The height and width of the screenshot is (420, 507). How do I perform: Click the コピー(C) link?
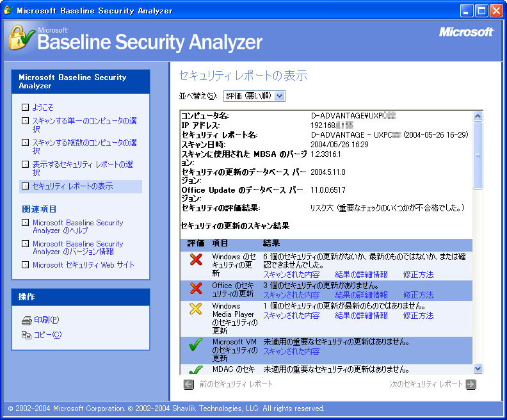tap(47, 335)
